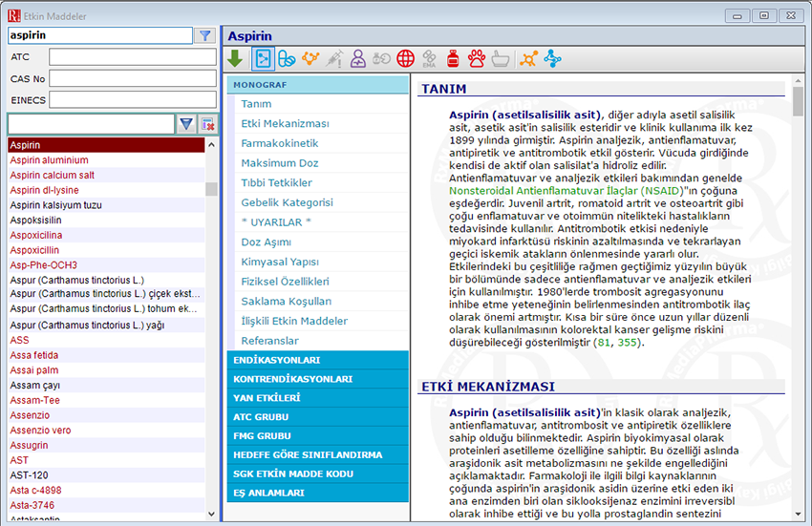Collapse the MONOGRAF header
This screenshot has width=812, height=526.
[317, 84]
